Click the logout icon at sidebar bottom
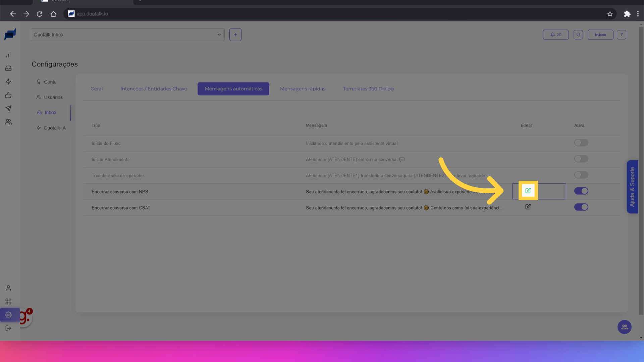 pos(8,328)
